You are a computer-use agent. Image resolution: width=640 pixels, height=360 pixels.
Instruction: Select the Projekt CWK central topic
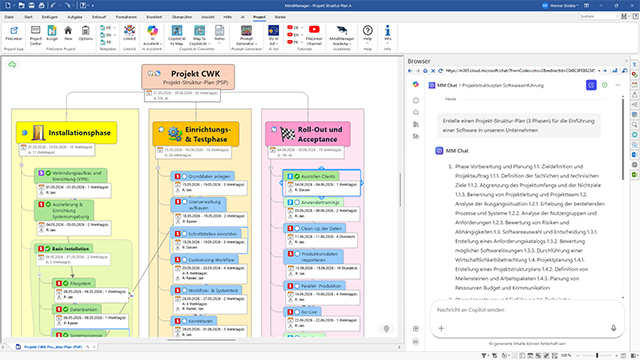(x=188, y=77)
